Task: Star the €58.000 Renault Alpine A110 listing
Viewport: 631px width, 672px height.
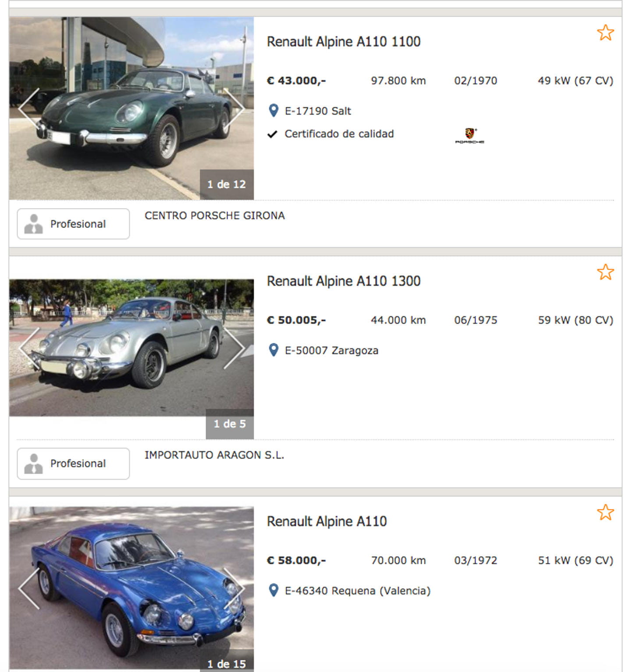Action: click(605, 512)
